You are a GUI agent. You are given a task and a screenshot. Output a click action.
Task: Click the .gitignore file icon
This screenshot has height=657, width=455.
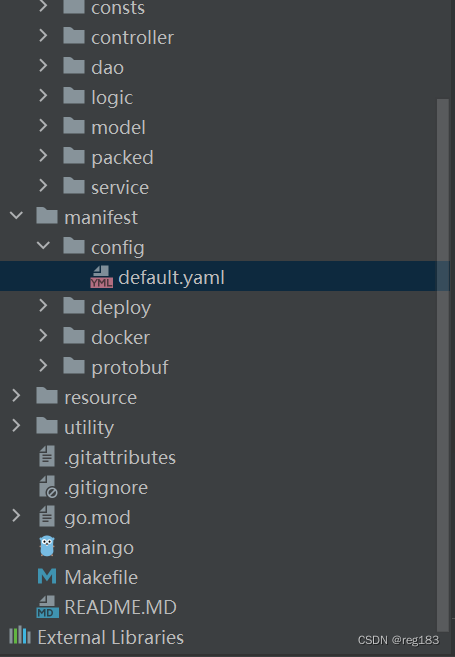pos(48,487)
